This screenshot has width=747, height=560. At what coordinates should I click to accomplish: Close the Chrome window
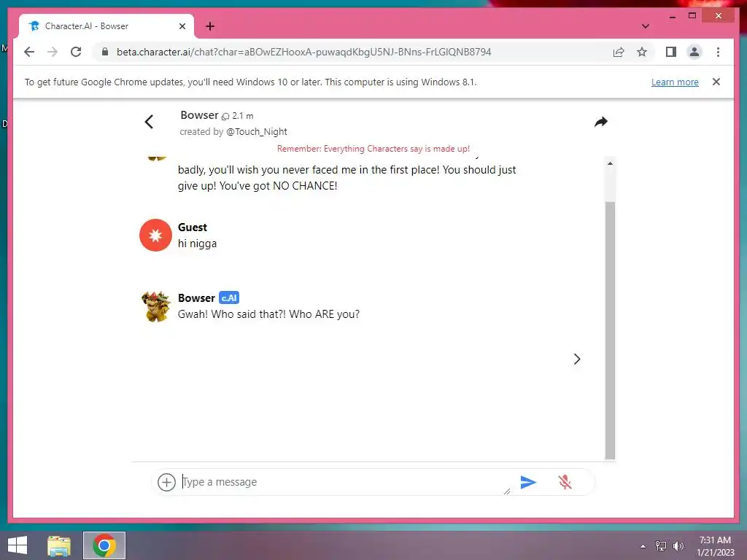(719, 16)
